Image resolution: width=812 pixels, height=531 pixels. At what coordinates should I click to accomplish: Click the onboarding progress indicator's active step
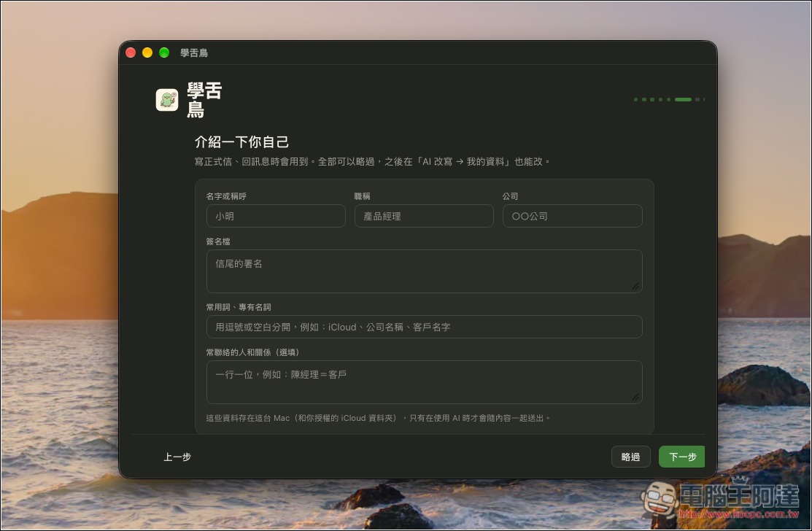pyautogui.click(x=683, y=99)
